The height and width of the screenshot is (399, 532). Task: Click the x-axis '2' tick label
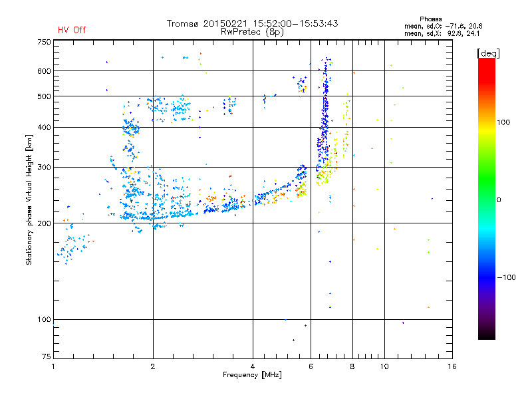coord(153,366)
